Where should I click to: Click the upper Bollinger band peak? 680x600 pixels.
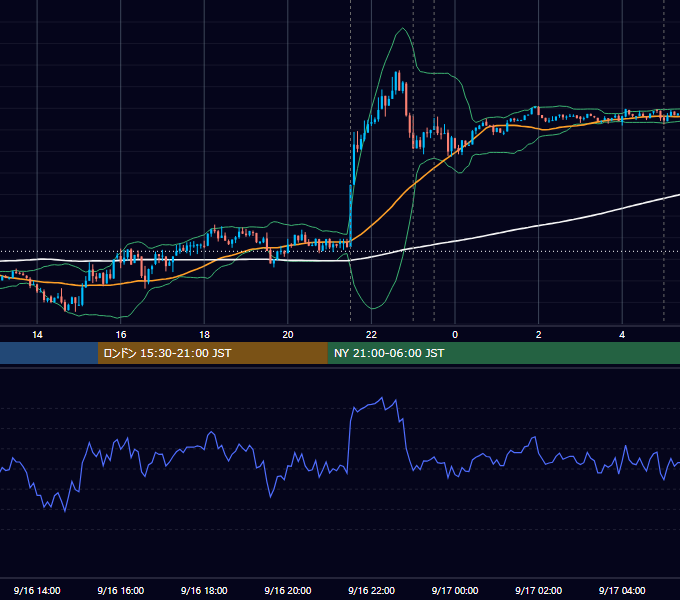[x=403, y=29]
